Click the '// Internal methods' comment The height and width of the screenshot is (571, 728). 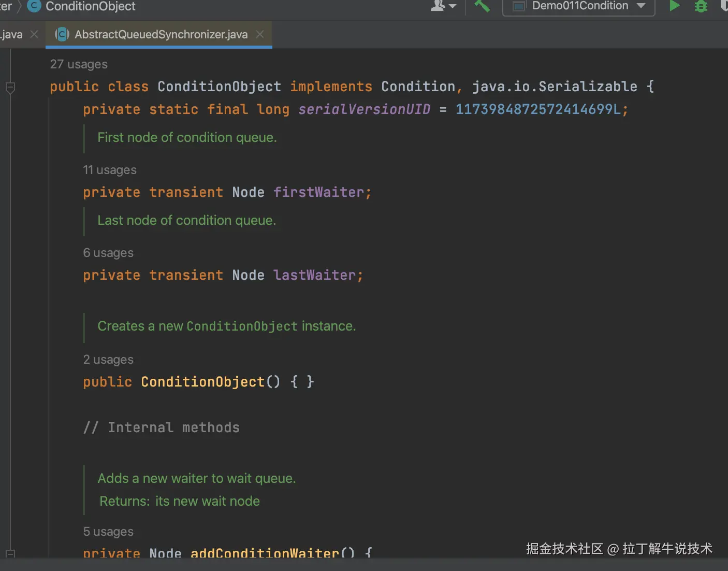161,427
